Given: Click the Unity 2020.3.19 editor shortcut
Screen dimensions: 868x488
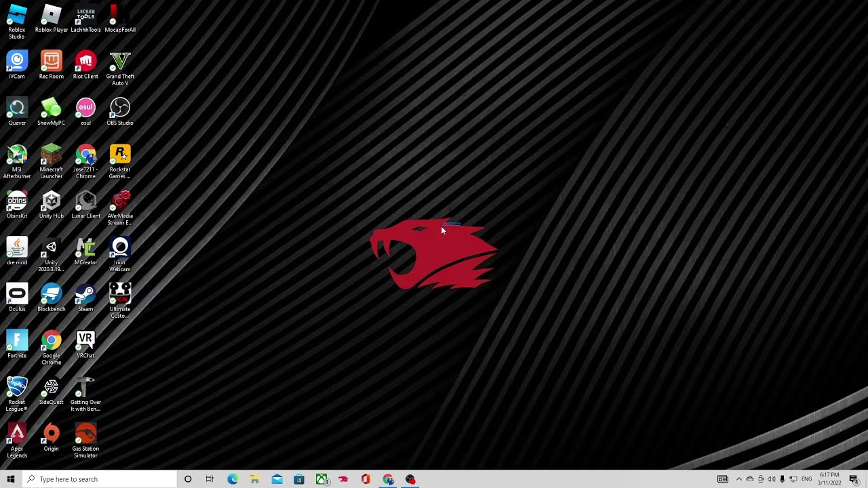Looking at the screenshot, I should point(52,255).
